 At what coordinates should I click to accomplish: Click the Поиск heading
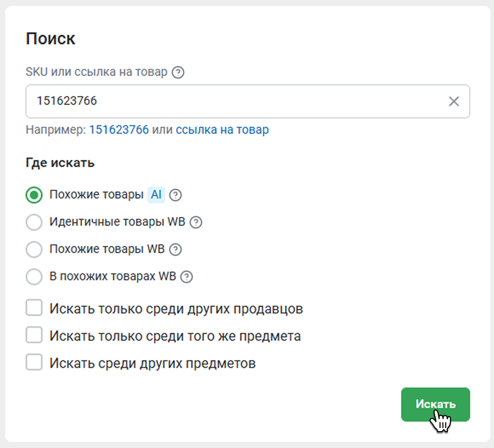[51, 39]
